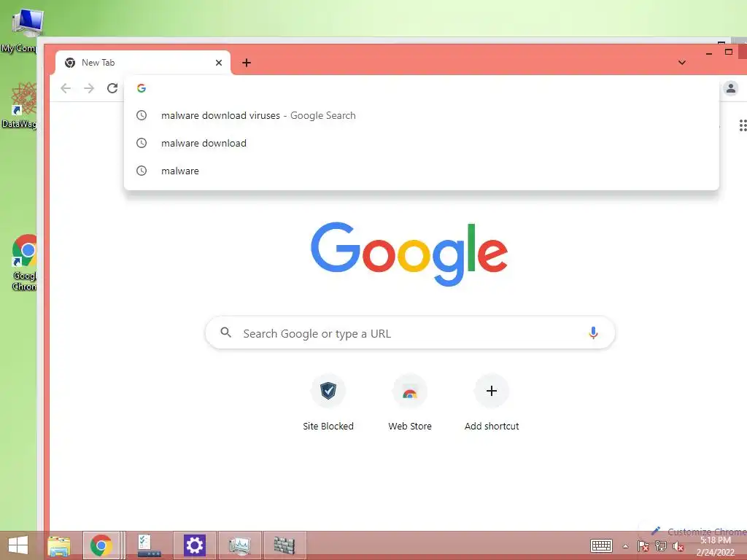Choose suggestion malware download
The width and height of the screenshot is (747, 560).
[x=421, y=143]
